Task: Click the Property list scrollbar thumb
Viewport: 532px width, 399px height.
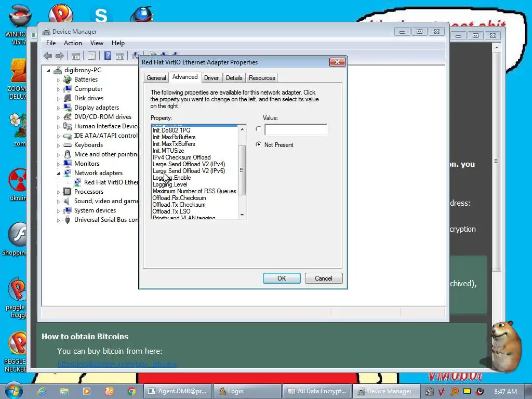Action: tap(242, 170)
